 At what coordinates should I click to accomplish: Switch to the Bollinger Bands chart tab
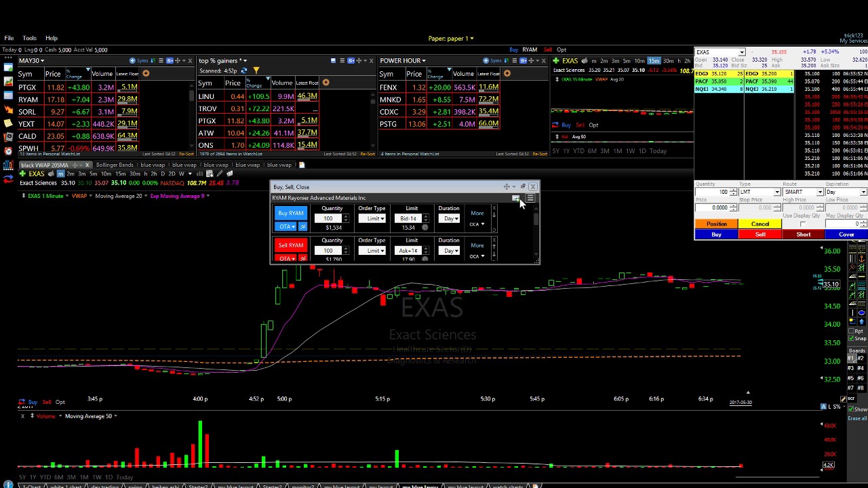pyautogui.click(x=115, y=165)
